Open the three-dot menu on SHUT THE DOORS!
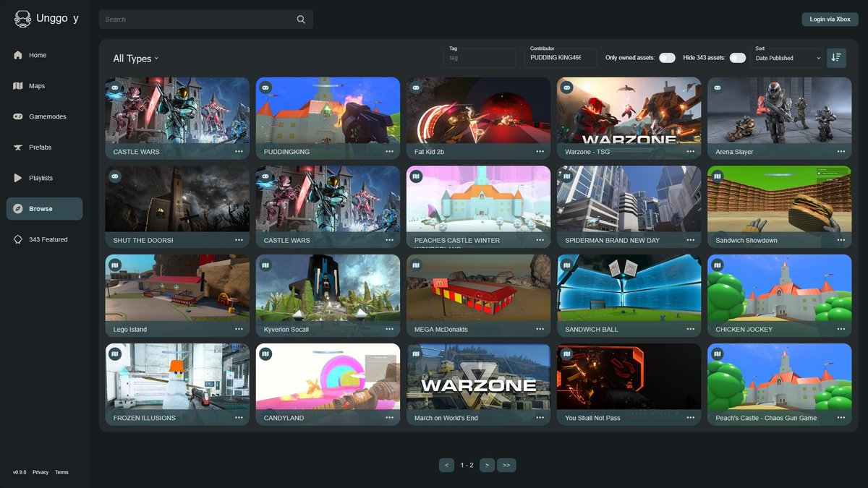The width and height of the screenshot is (868, 488). tap(239, 240)
